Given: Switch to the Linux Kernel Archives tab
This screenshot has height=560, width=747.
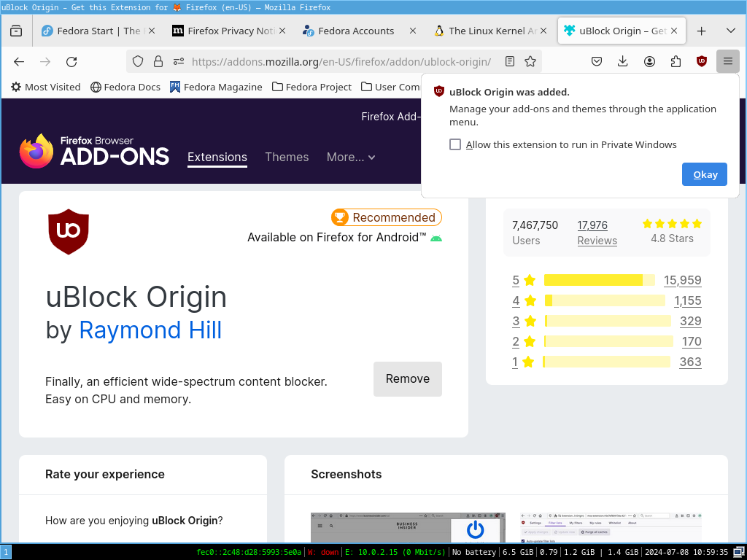Looking at the screenshot, I should tap(489, 31).
